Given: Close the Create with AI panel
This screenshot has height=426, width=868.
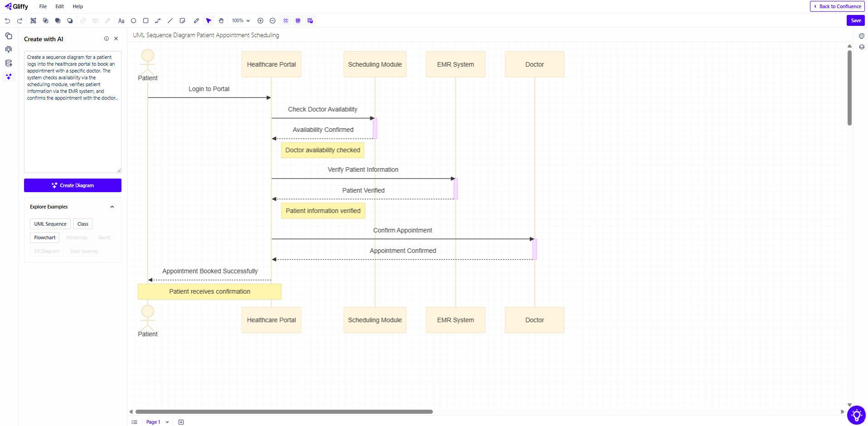Looking at the screenshot, I should click(116, 39).
